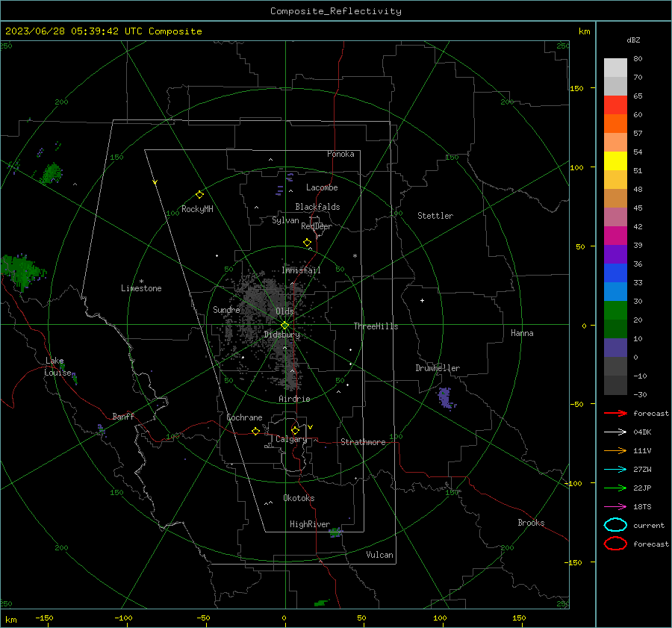Click the indigo 10-0 dBZ color swatch
The width and height of the screenshot is (672, 628).
pyautogui.click(x=615, y=348)
